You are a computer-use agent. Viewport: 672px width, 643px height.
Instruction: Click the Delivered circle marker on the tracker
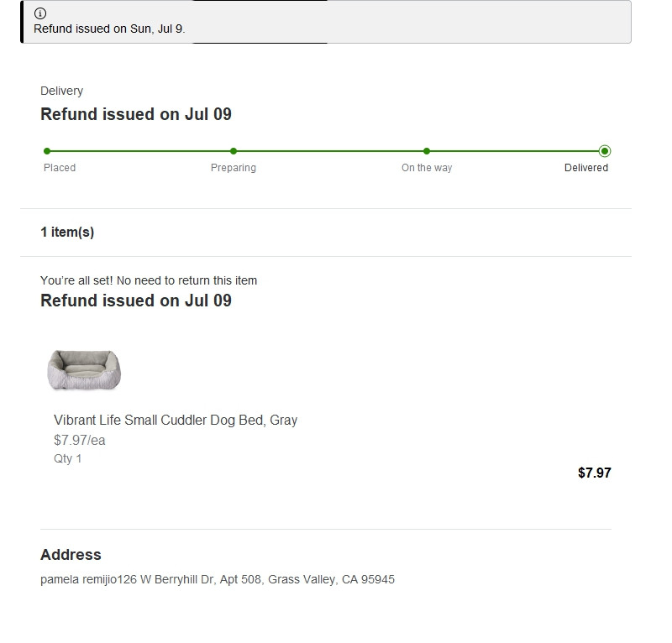[605, 151]
